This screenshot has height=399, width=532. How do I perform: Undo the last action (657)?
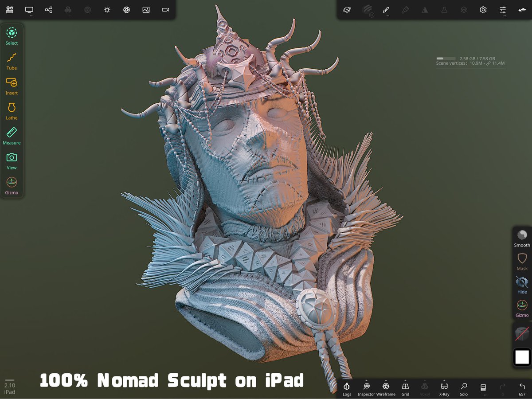click(x=522, y=388)
